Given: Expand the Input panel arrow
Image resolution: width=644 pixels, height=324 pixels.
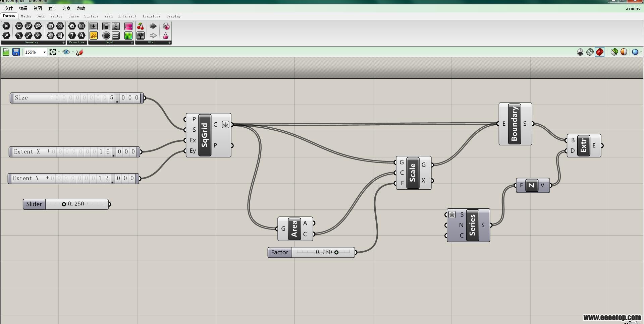Looking at the screenshot, I should 132,43.
